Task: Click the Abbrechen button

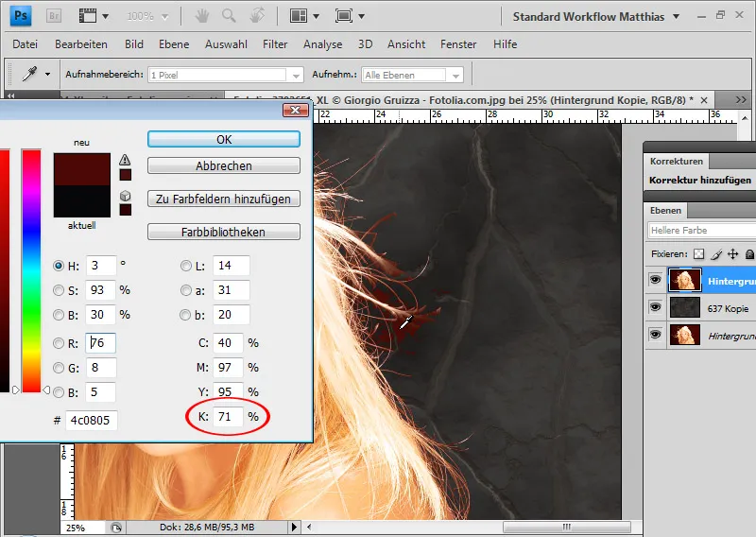Action: tap(224, 165)
